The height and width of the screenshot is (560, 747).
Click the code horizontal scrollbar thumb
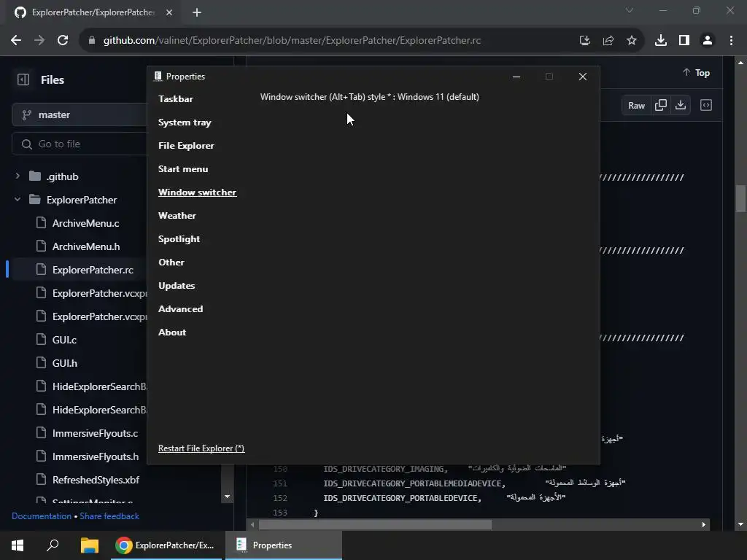(x=375, y=525)
